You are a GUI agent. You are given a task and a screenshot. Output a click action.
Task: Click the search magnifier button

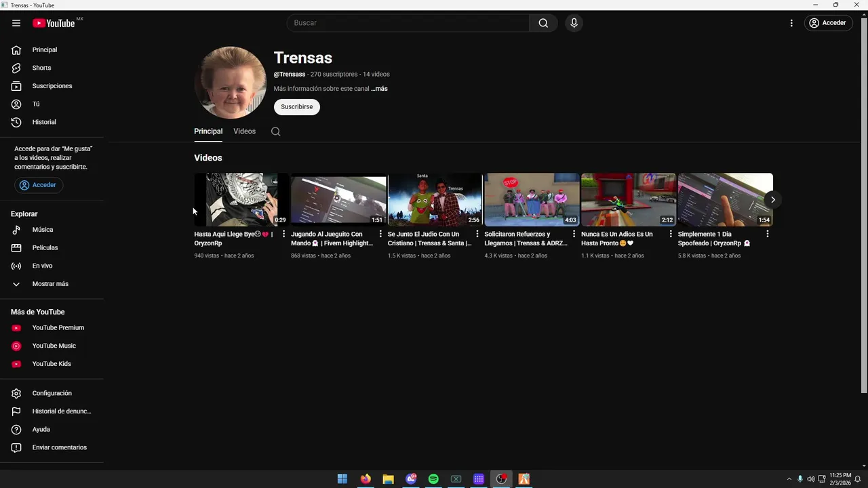pos(543,23)
